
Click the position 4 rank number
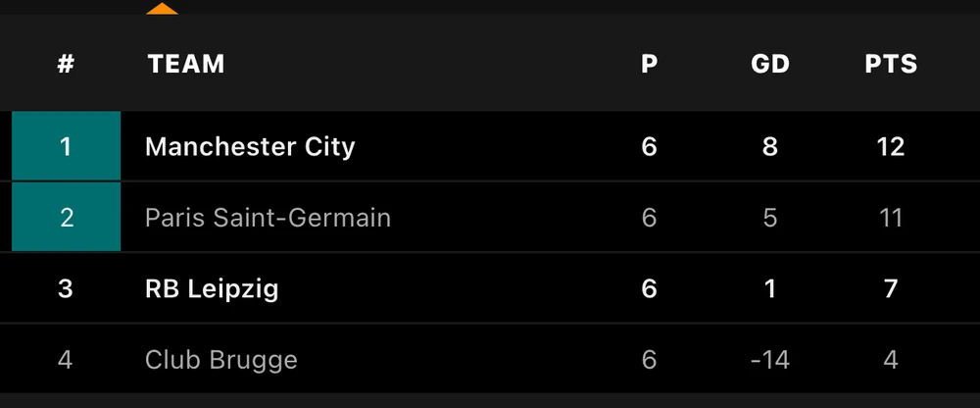tap(66, 360)
